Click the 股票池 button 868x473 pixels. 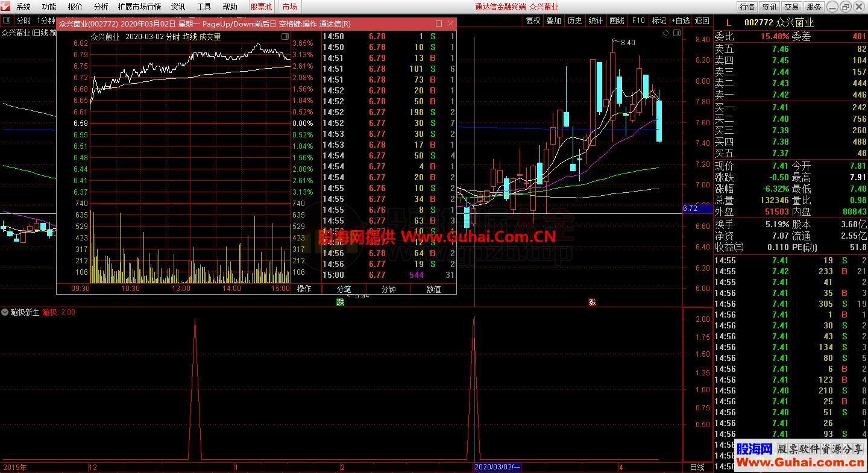261,7
